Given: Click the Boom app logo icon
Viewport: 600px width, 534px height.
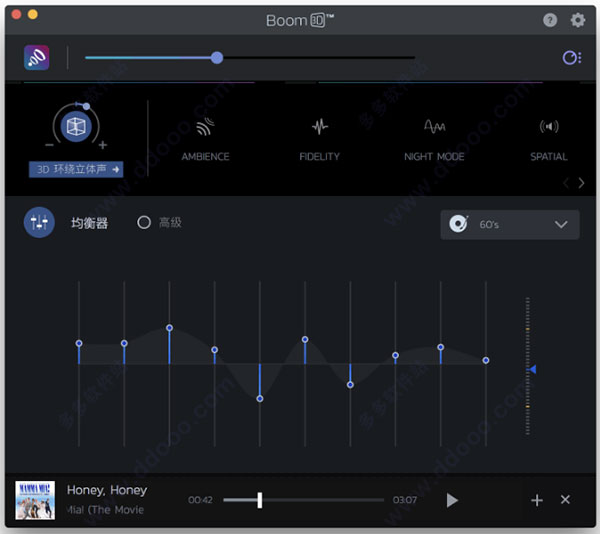Looking at the screenshot, I should 36,58.
